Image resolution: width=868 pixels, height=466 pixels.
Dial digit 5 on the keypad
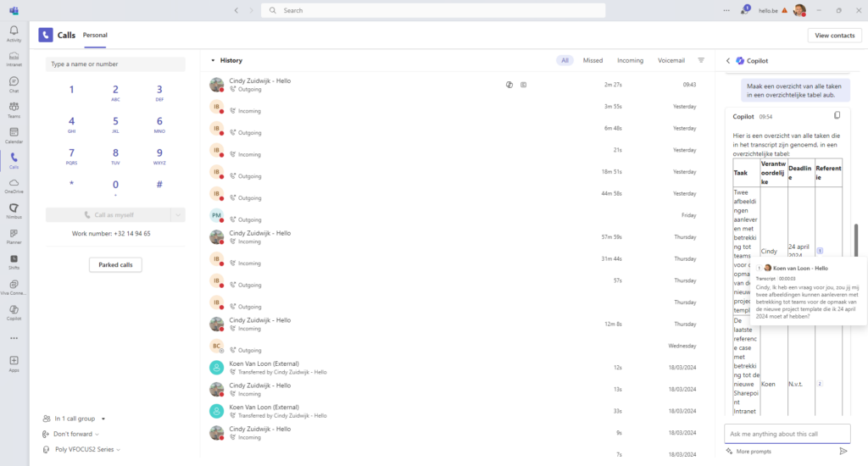click(x=115, y=124)
